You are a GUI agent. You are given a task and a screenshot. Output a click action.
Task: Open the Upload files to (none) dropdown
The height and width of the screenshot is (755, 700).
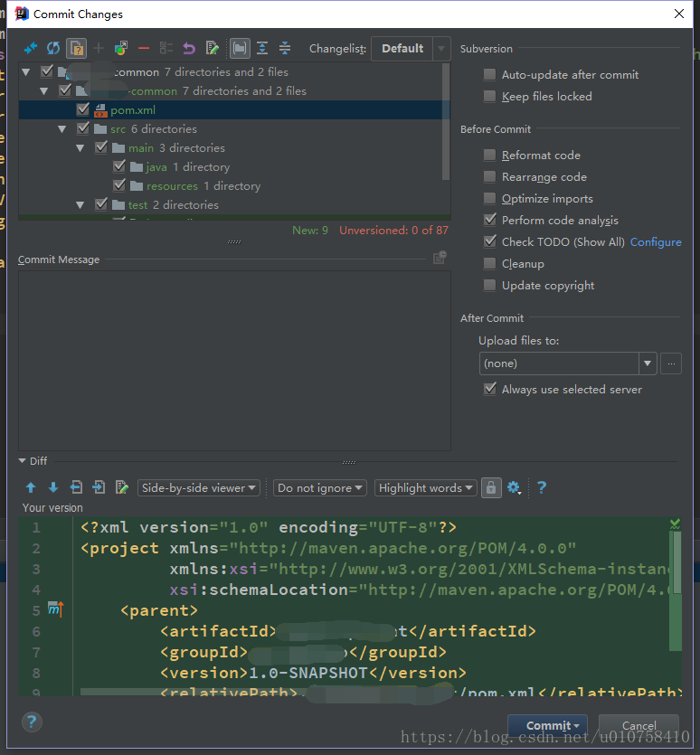(x=568, y=363)
